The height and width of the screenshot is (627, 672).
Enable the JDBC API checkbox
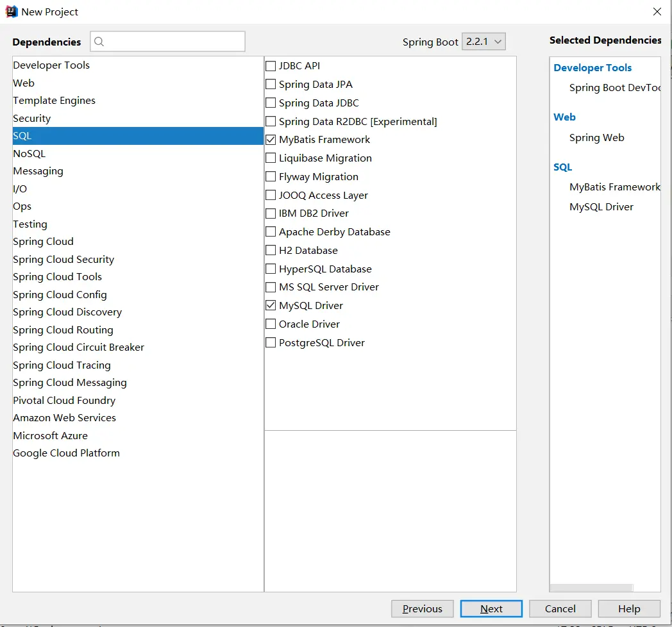click(271, 66)
